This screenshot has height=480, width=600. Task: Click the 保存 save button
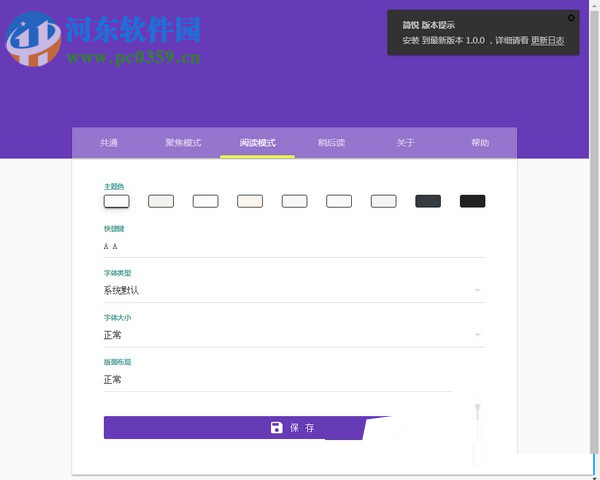click(x=248, y=428)
